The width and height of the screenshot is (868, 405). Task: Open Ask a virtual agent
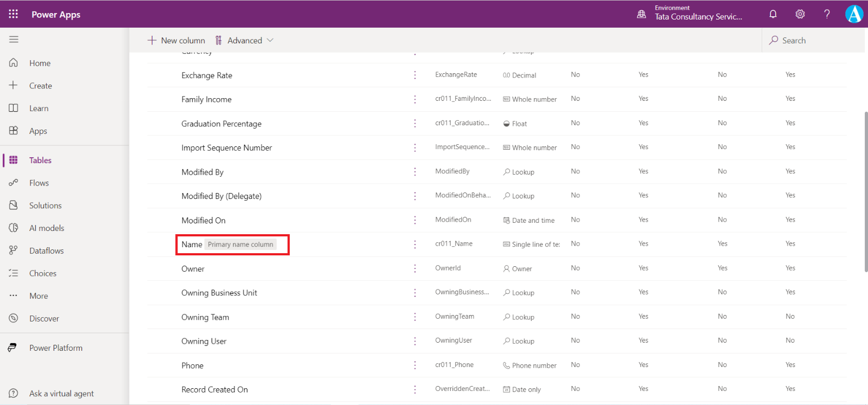click(61, 394)
